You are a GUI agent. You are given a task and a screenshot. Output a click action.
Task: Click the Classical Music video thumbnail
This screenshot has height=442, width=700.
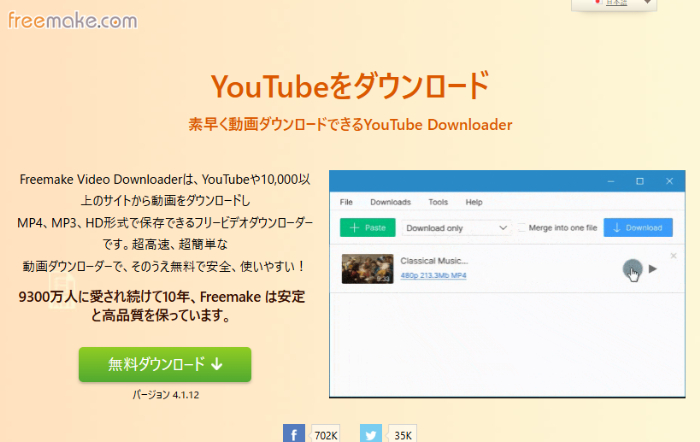tap(367, 269)
